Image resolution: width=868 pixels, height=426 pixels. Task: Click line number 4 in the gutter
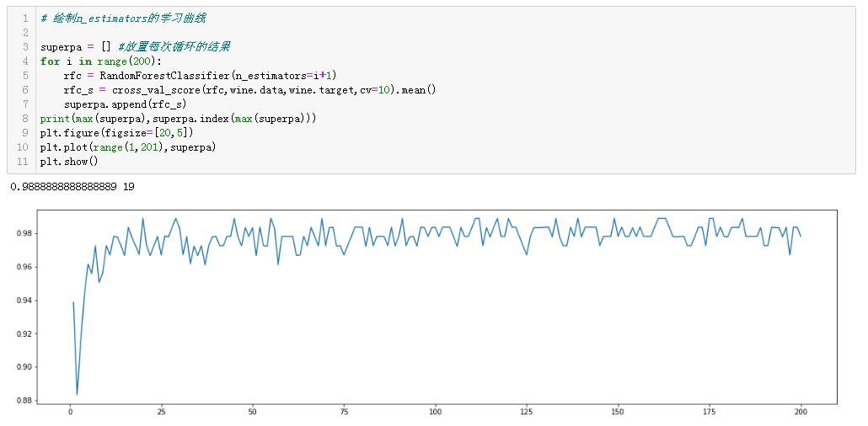(x=26, y=61)
